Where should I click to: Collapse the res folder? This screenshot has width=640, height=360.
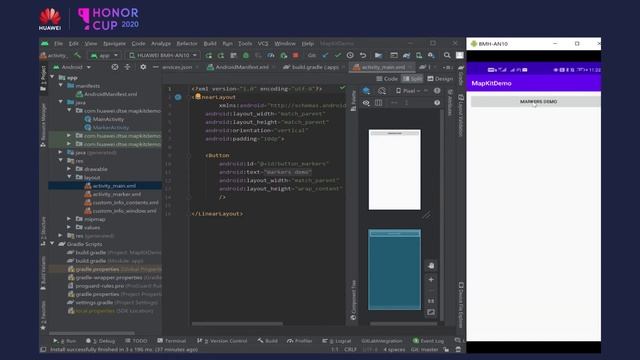(x=61, y=160)
